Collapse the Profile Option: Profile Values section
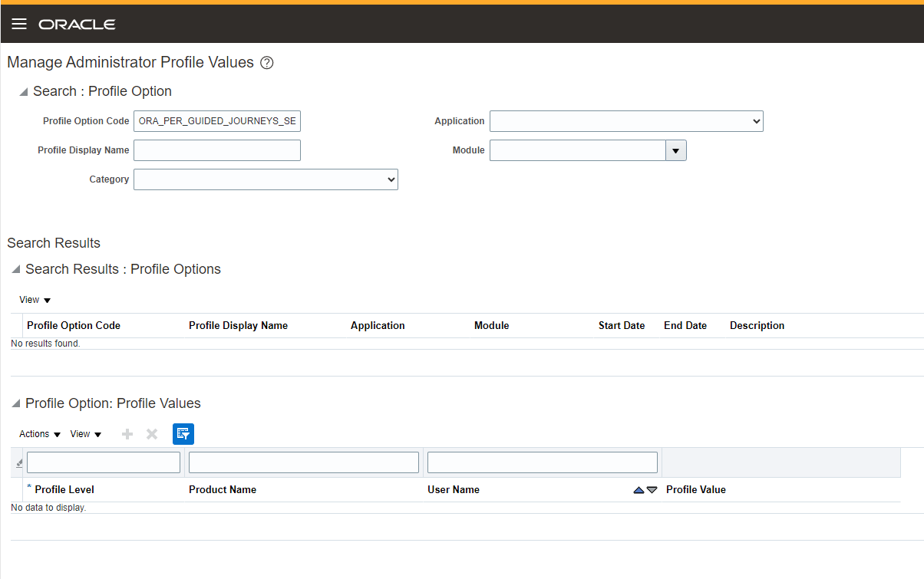This screenshot has width=924, height=579. [16, 403]
